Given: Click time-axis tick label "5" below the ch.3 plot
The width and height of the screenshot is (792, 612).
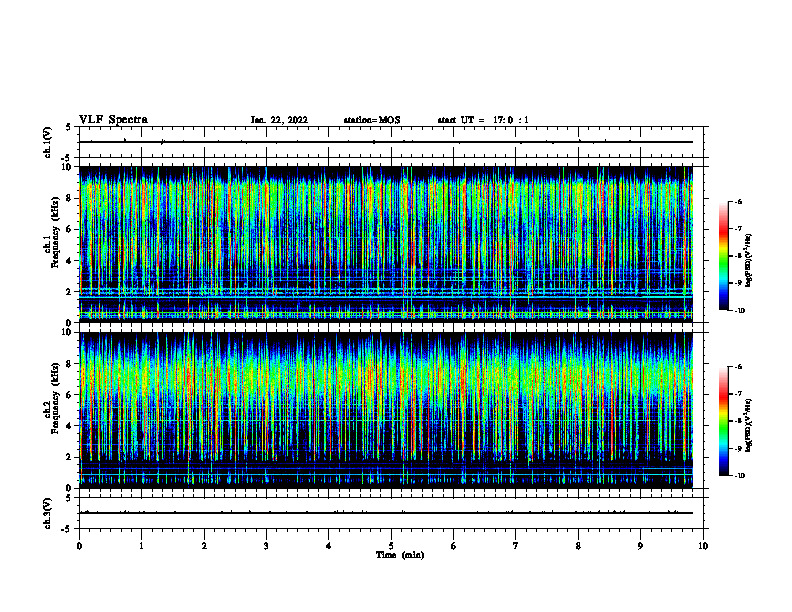Looking at the screenshot, I should 391,546.
